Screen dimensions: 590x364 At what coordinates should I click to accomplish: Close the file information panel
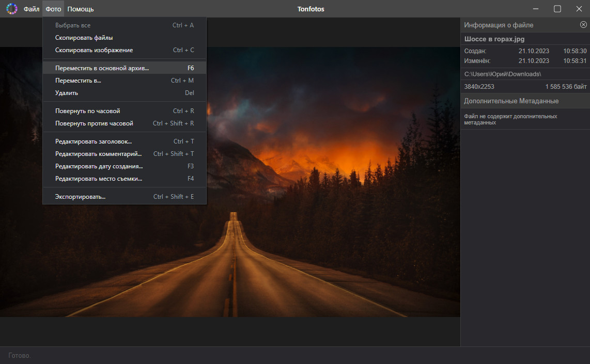tap(583, 25)
